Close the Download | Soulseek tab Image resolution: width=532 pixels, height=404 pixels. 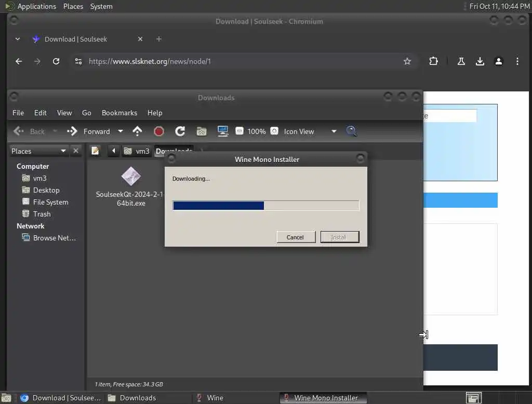[140, 39]
